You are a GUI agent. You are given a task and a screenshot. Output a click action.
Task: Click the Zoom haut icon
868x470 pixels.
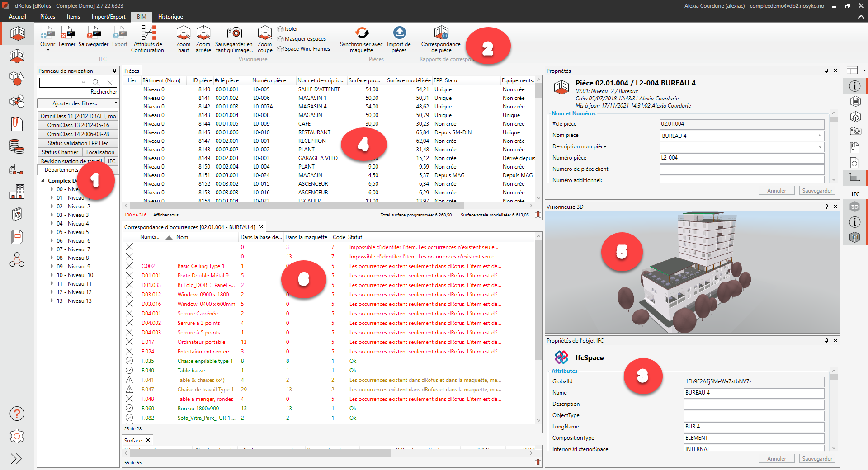[183, 33]
